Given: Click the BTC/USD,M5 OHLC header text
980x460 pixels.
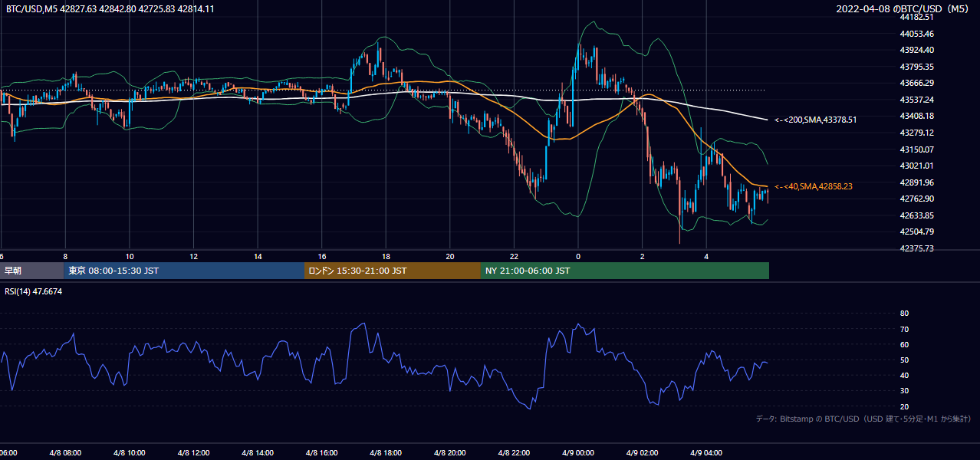Looking at the screenshot, I should point(110,8).
